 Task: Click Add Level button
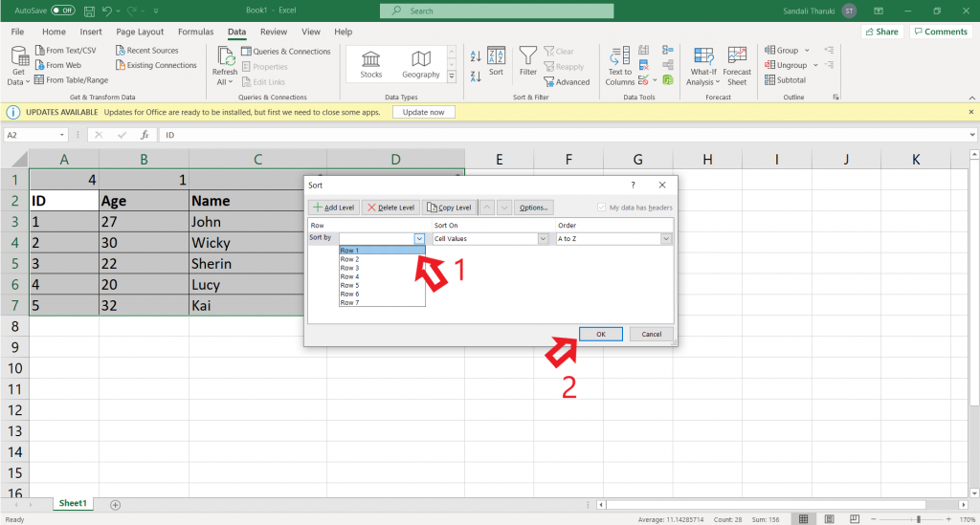[334, 208]
